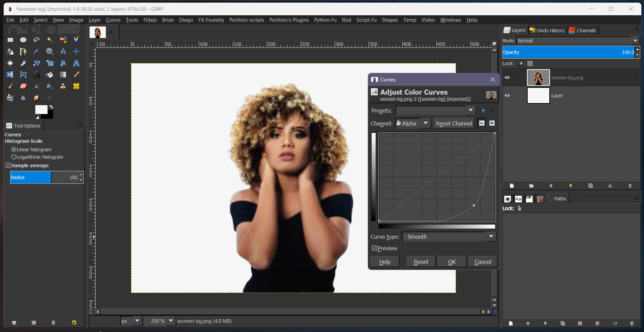Viewport: 644px width, 332px height.
Task: Select the Bucket Fill tool
Action: tap(50, 75)
